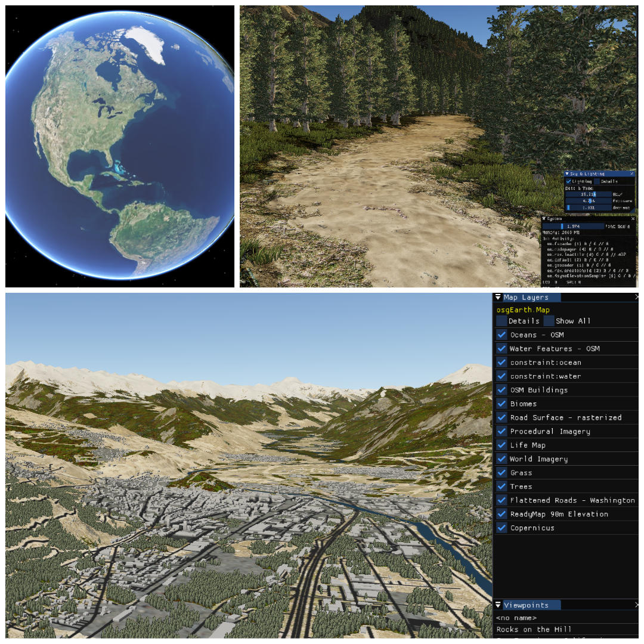Collapse the Sky & Lighting panel
The image size is (644, 644).
click(567, 174)
